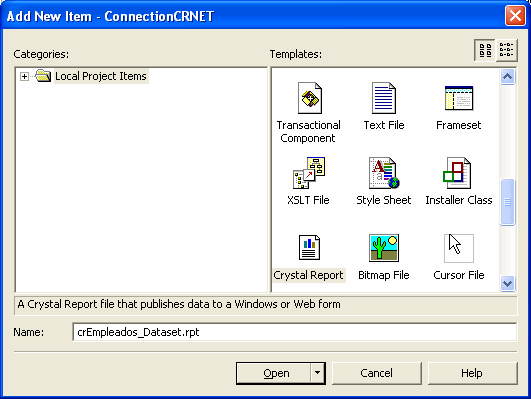This screenshot has width=531, height=399.
Task: Click the Cancel button
Action: pyautogui.click(x=377, y=373)
